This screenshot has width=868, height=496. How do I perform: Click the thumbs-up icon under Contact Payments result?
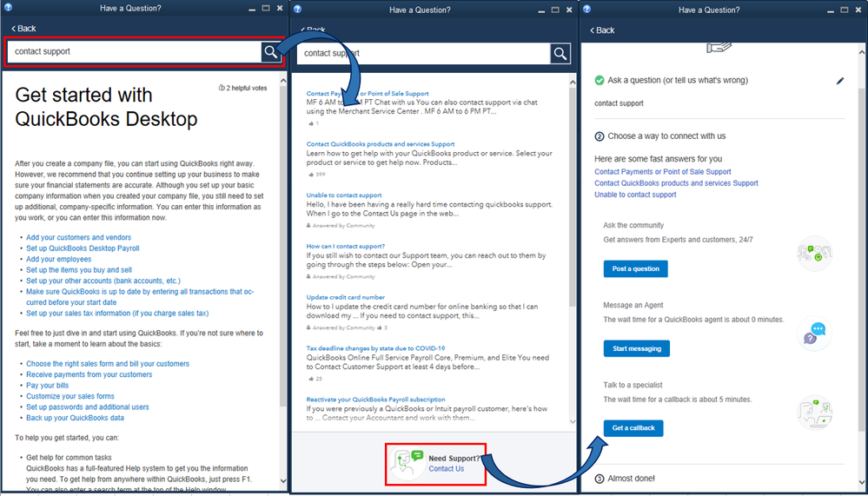(311, 123)
